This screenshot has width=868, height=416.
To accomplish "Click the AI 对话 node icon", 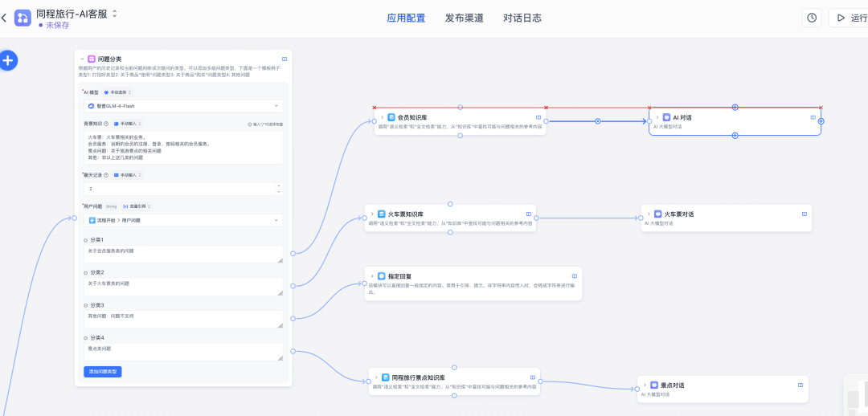I will pyautogui.click(x=667, y=117).
